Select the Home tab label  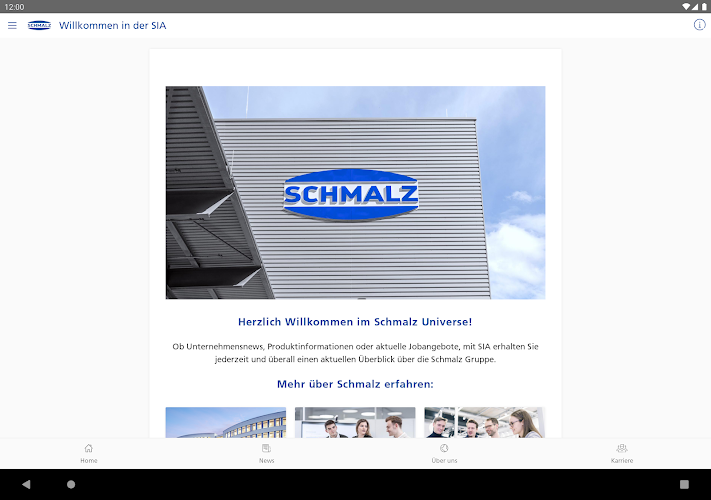tap(89, 460)
